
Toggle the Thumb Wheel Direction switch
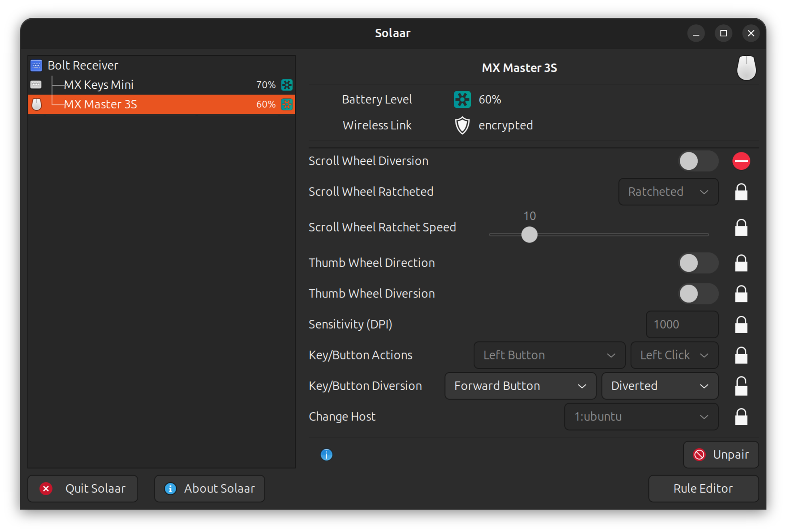pos(698,263)
